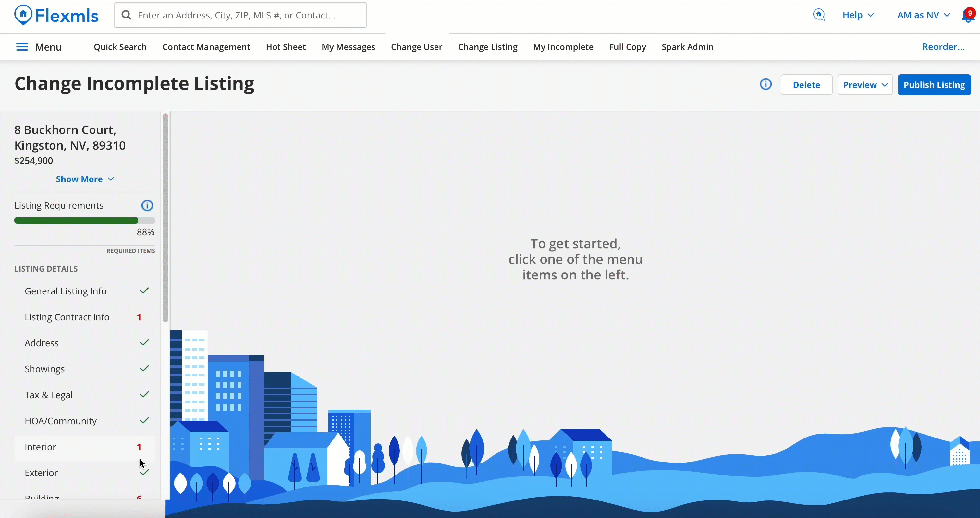The image size is (980, 518).
Task: Click the left panel vertical scrollbar
Action: [165, 218]
